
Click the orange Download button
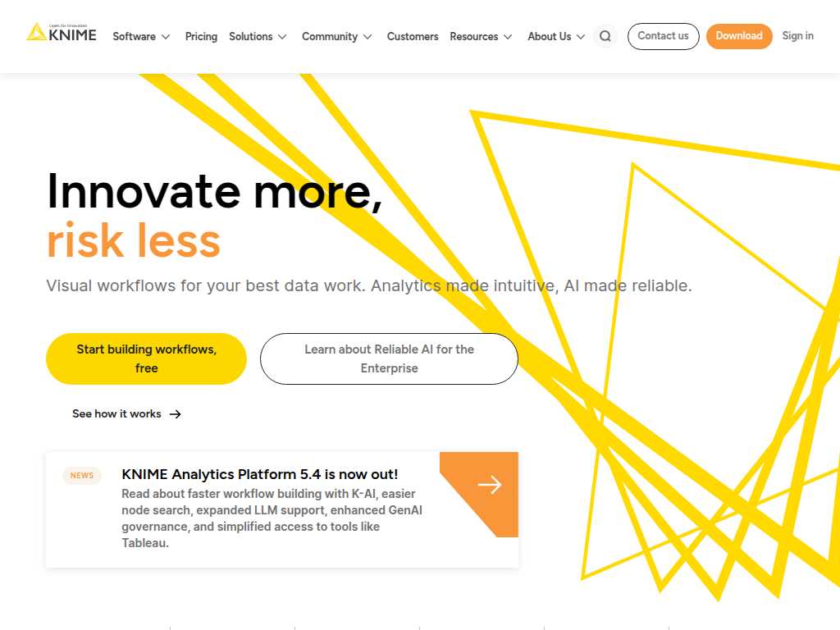(x=739, y=36)
